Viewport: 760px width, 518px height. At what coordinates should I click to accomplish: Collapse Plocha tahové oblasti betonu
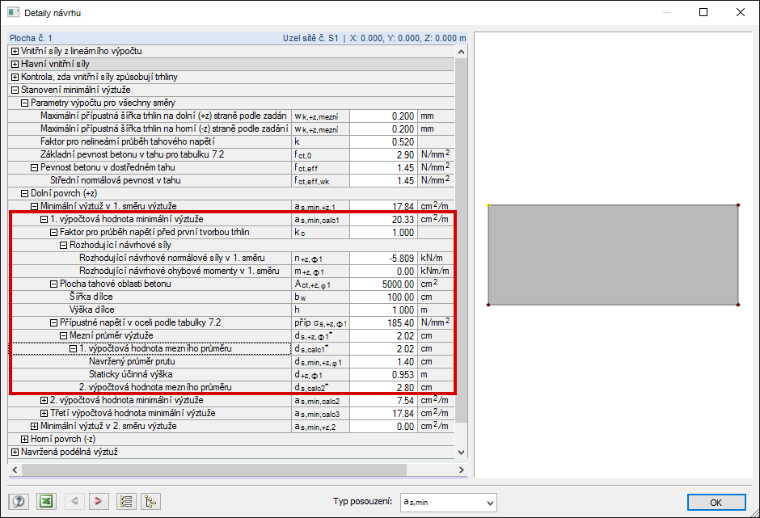tap(54, 284)
